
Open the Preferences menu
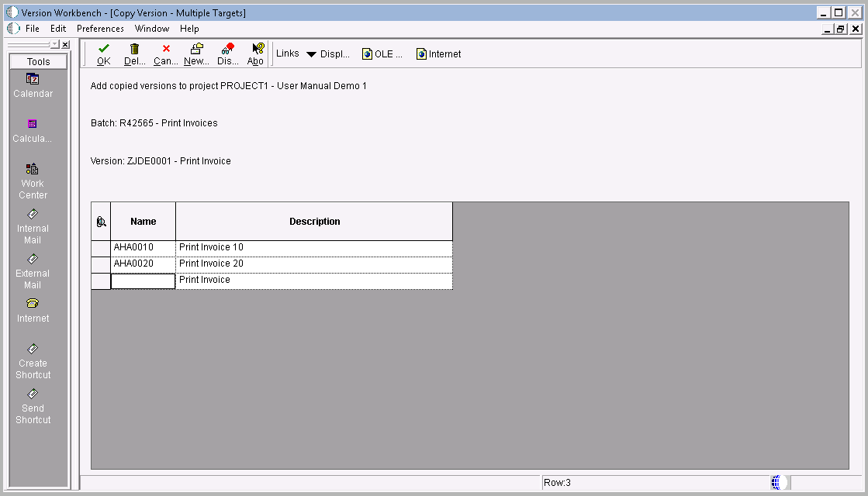pyautogui.click(x=100, y=29)
